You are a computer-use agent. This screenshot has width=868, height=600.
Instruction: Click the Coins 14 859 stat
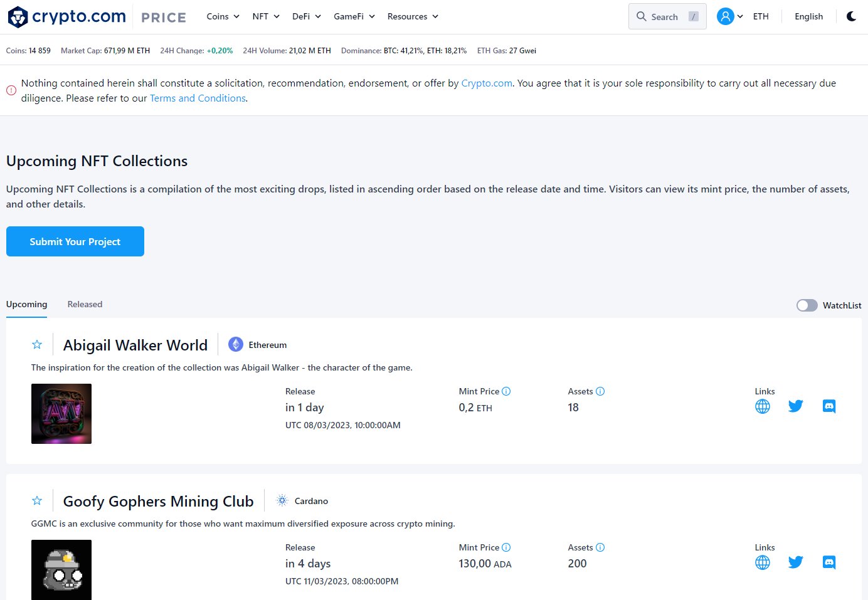28,51
